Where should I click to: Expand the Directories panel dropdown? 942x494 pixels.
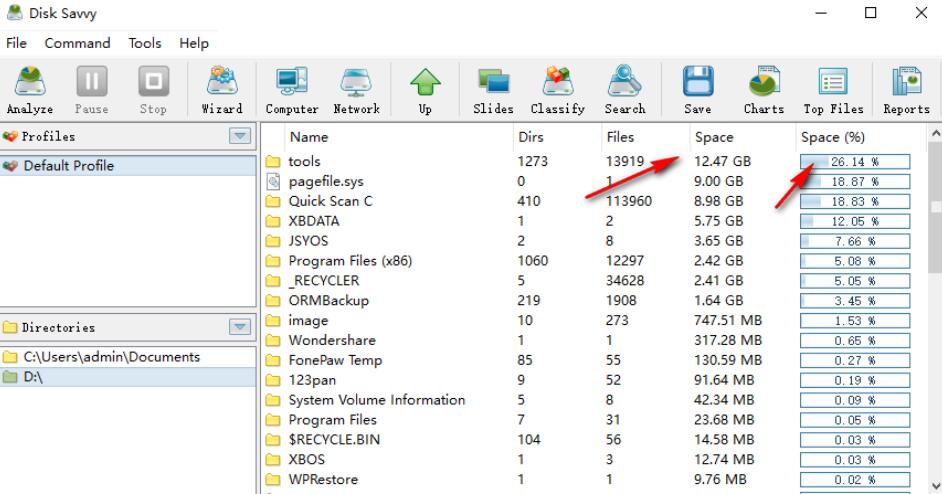point(238,327)
